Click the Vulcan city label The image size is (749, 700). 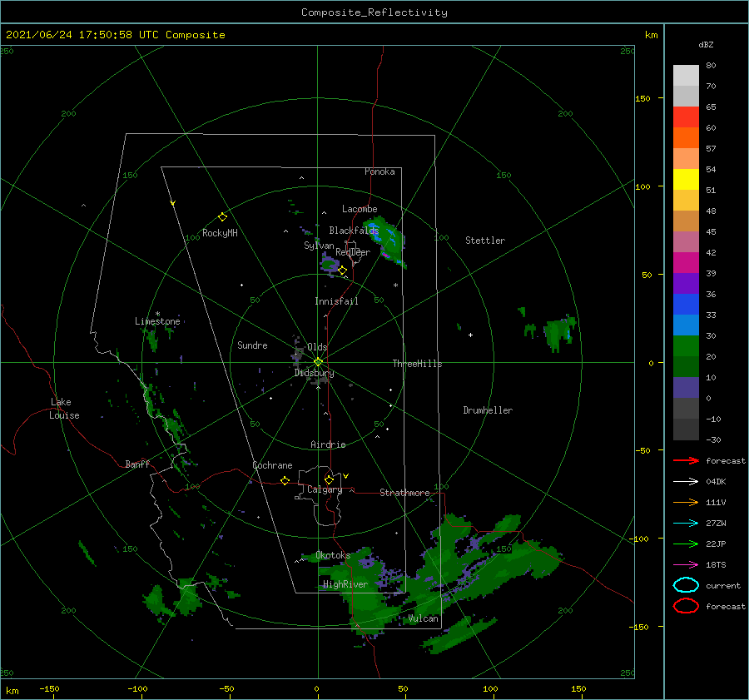coord(424,618)
